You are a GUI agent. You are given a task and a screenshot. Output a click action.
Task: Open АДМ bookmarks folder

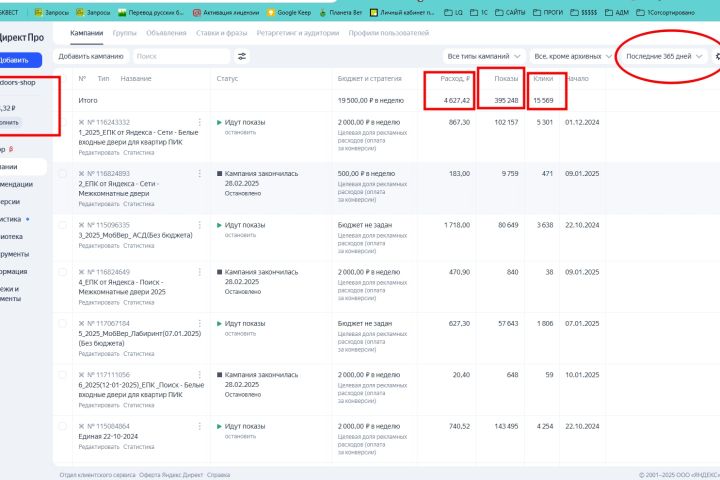(617, 12)
